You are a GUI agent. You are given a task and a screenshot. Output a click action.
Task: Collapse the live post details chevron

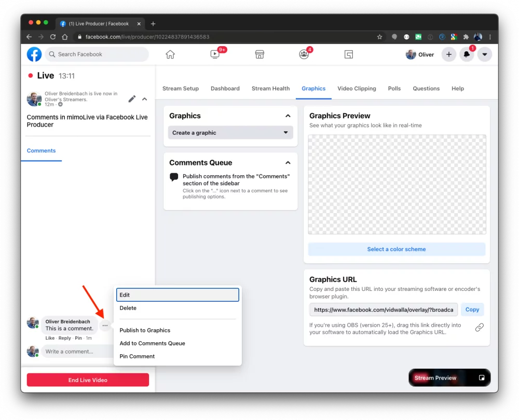click(x=145, y=99)
